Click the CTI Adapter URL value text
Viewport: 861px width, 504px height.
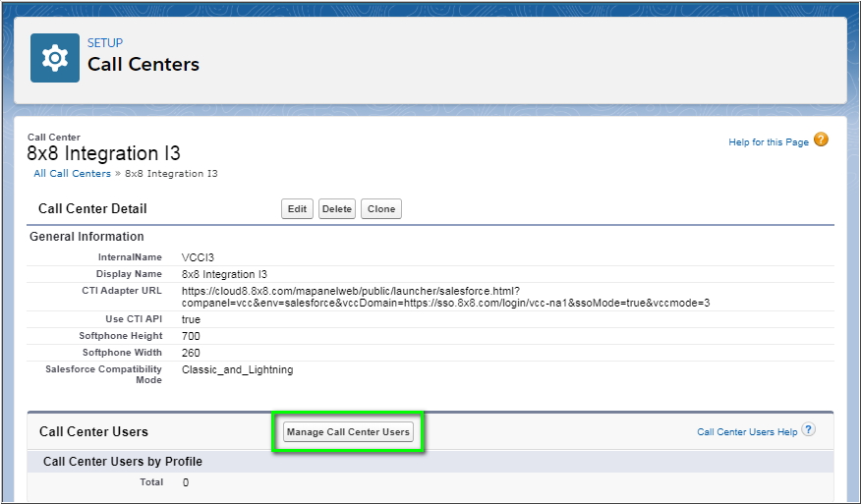point(445,297)
